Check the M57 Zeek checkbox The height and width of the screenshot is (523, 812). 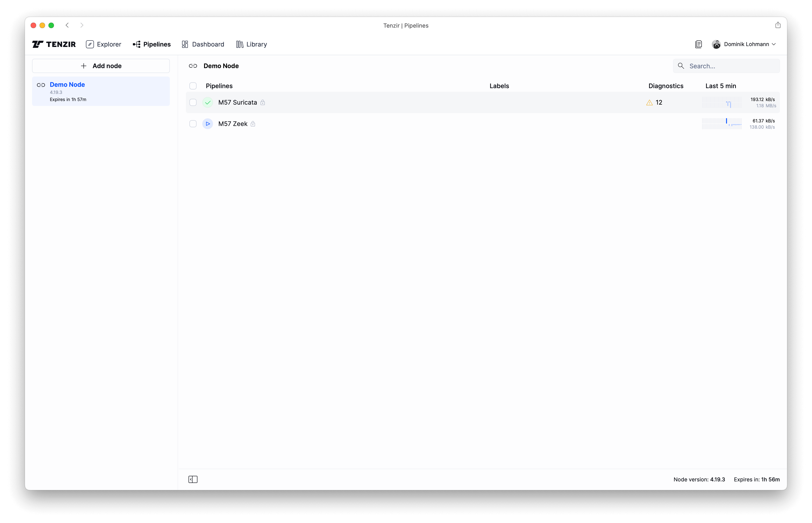pyautogui.click(x=193, y=124)
